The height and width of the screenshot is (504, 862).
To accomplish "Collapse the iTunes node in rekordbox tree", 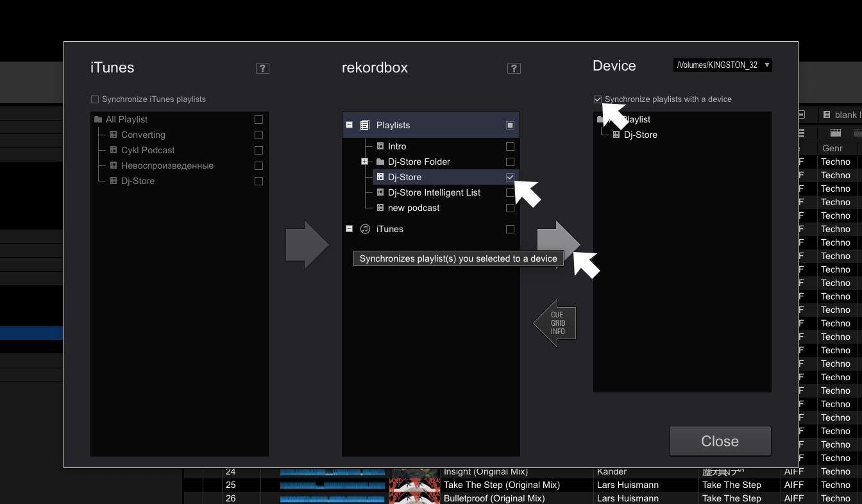I will pos(350,229).
